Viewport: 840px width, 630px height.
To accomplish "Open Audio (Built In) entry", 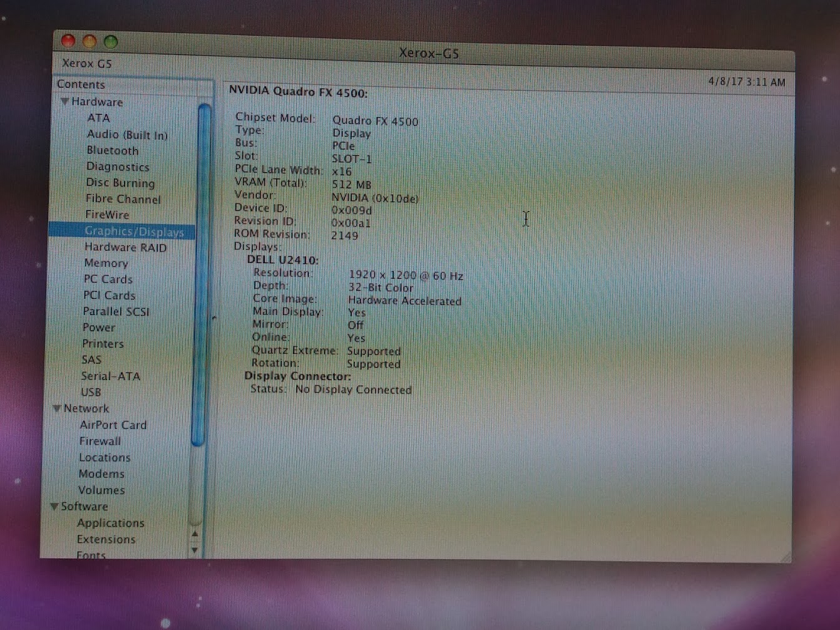I will [x=127, y=135].
